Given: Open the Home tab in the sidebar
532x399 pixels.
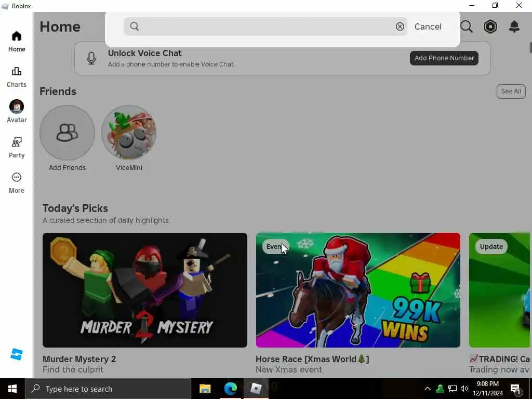Looking at the screenshot, I should tap(17, 42).
